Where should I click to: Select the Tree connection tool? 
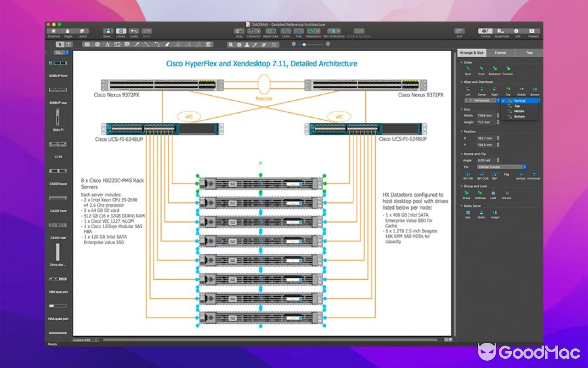click(299, 31)
